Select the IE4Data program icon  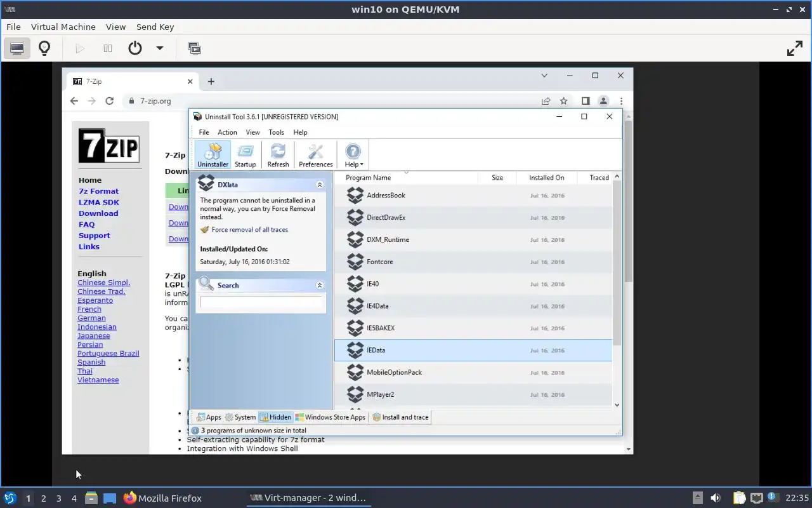pos(355,306)
